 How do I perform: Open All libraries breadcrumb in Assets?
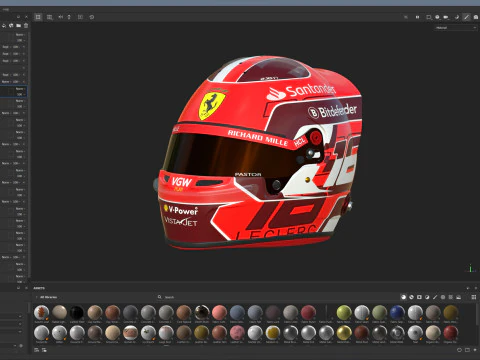tap(48, 297)
